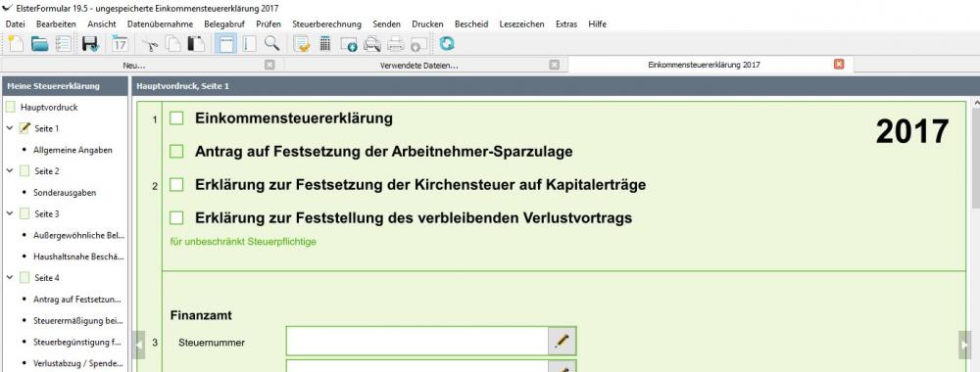Check Erklärung zur Festsetzung der Kirchensteuer
The height and width of the screenshot is (372, 980).
(x=176, y=185)
